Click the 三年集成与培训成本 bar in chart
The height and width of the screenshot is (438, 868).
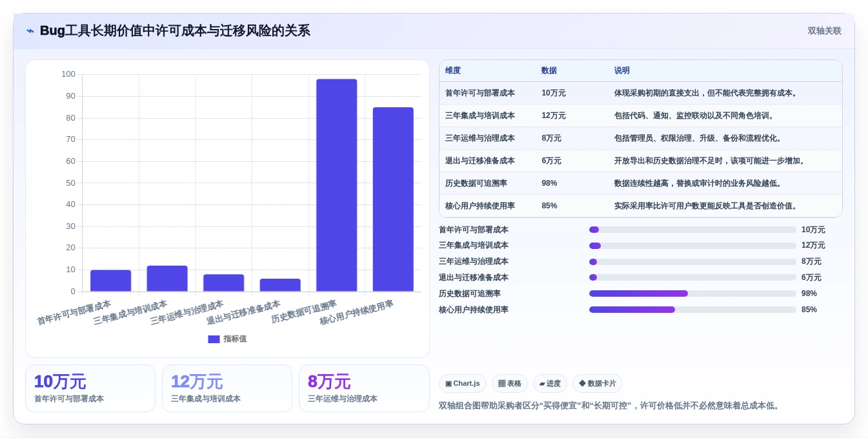[167, 279]
